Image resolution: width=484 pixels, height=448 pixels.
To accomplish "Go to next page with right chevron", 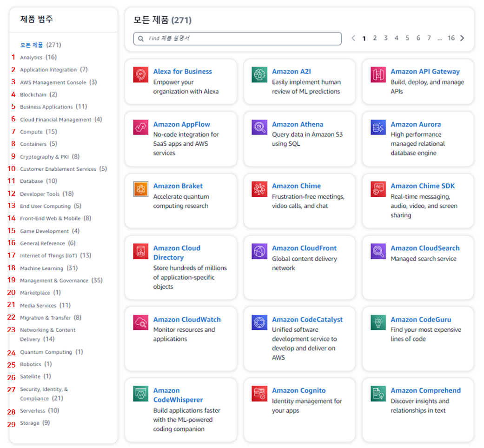I will 462,38.
